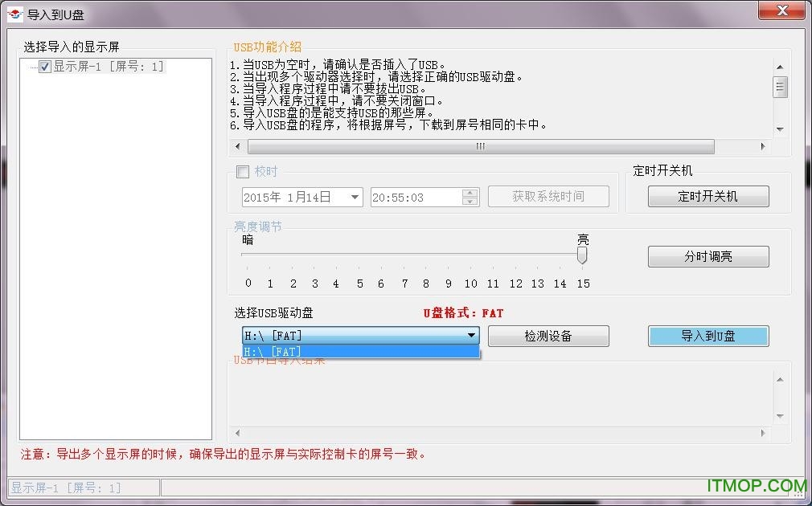Open the 2015年1月14日 date dropdown
The height and width of the screenshot is (506, 812).
[354, 196]
